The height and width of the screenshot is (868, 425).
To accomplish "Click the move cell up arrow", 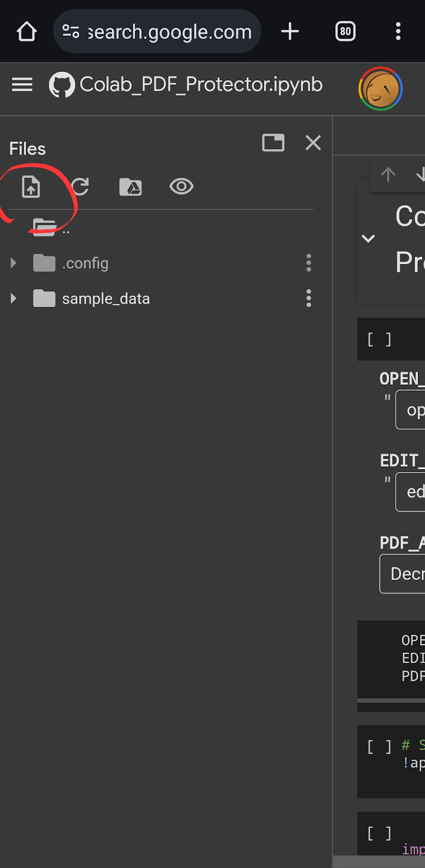I will (388, 175).
